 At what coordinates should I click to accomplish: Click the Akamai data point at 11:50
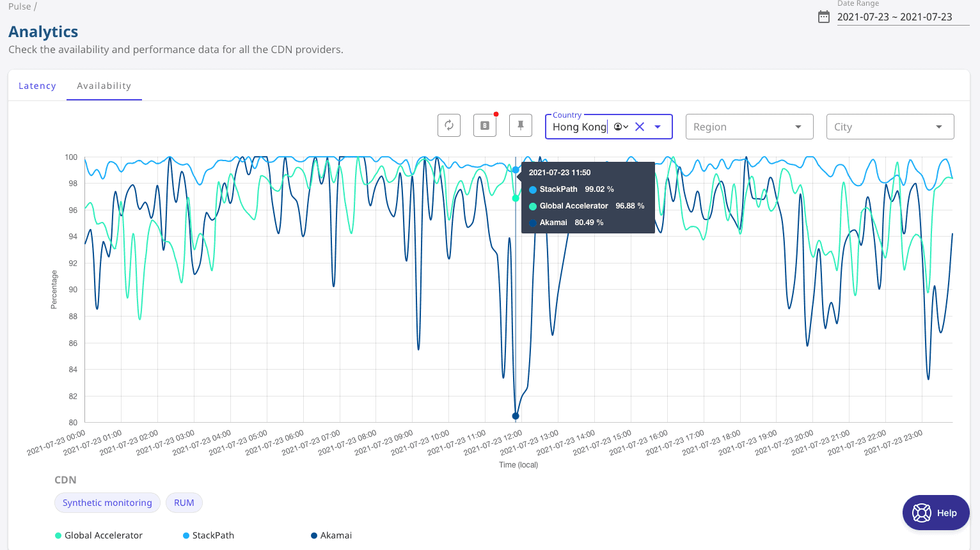pos(516,416)
